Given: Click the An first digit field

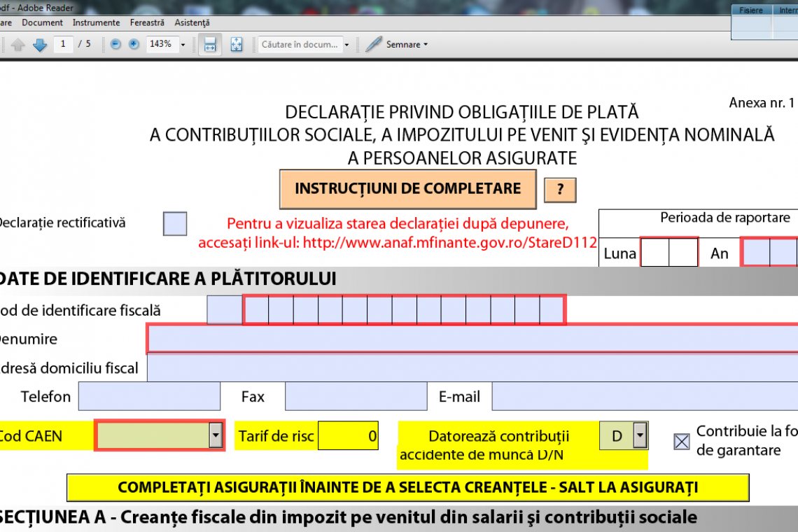Looking at the screenshot, I should click(x=756, y=252).
